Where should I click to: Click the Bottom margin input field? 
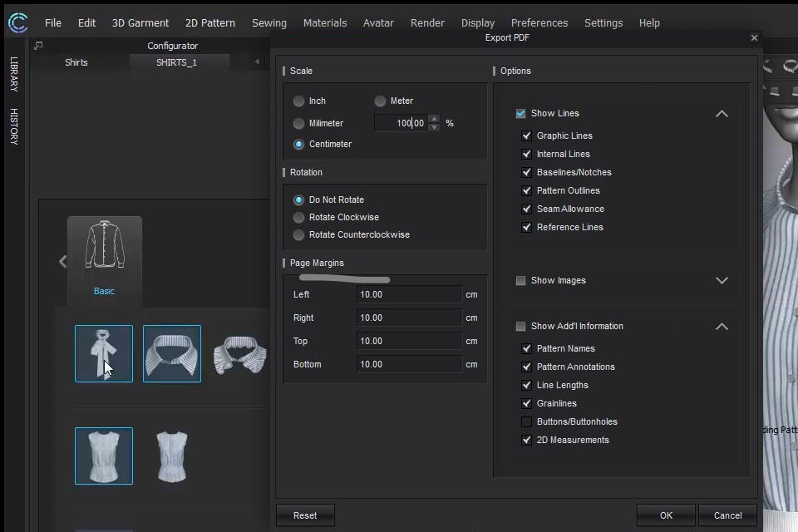(x=409, y=365)
